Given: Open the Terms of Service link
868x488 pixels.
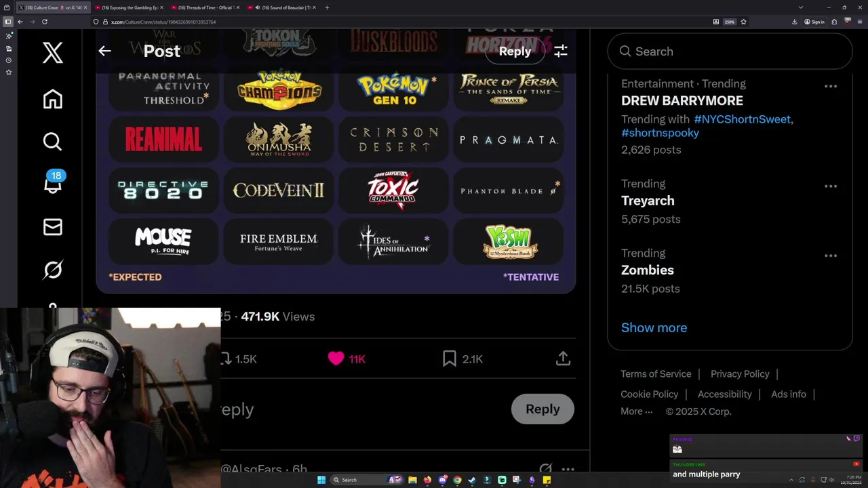Looking at the screenshot, I should click(656, 374).
